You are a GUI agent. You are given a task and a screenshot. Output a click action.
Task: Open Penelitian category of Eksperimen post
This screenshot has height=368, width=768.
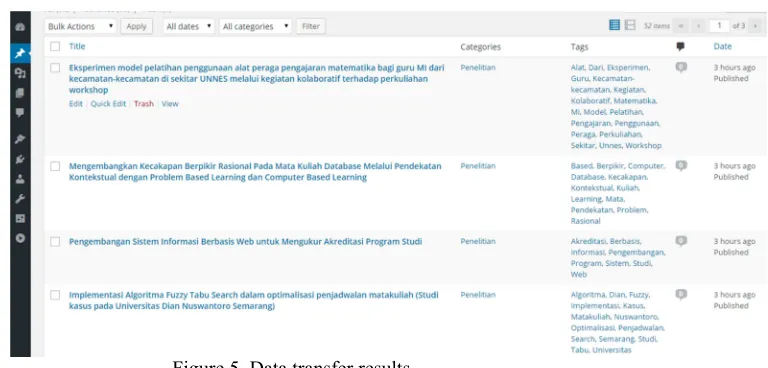pos(478,68)
